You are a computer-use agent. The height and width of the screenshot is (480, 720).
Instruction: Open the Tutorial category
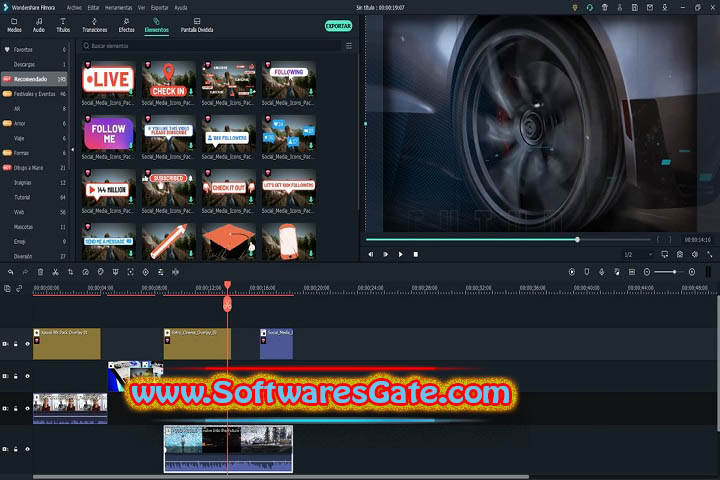coord(34,197)
